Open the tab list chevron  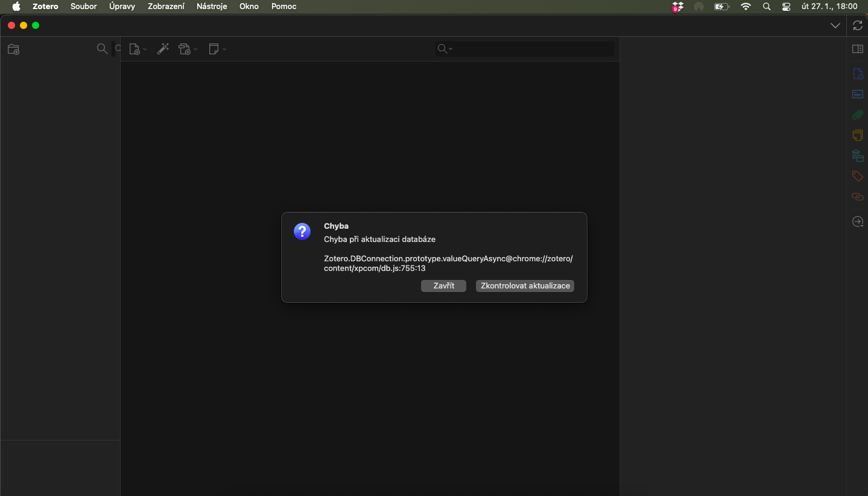(x=835, y=25)
